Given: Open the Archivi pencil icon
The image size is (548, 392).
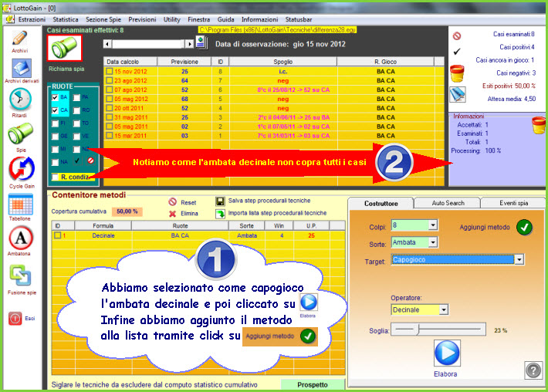Looking at the screenshot, I should (19, 39).
